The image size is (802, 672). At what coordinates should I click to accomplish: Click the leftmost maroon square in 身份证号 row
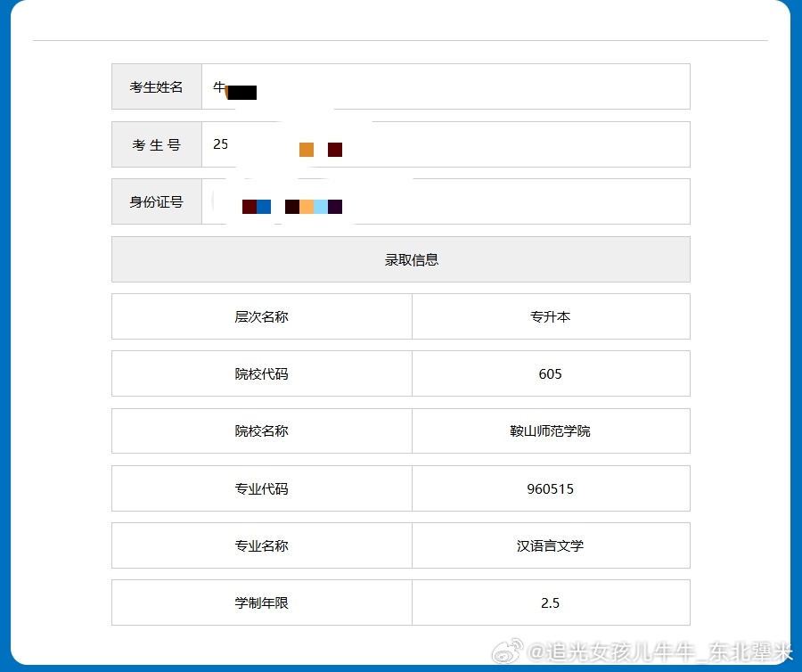coord(248,206)
